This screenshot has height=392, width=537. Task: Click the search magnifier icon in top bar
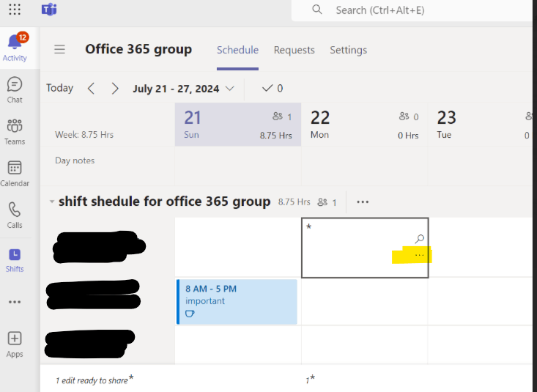(317, 10)
